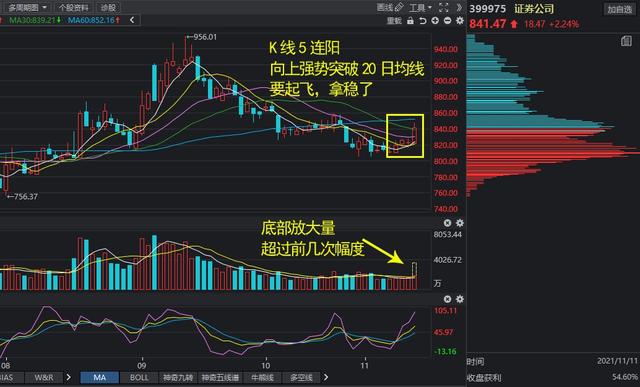The height and width of the screenshot is (387, 640).
Task: Open the 工具 tools dropdown
Action: coord(420,7)
